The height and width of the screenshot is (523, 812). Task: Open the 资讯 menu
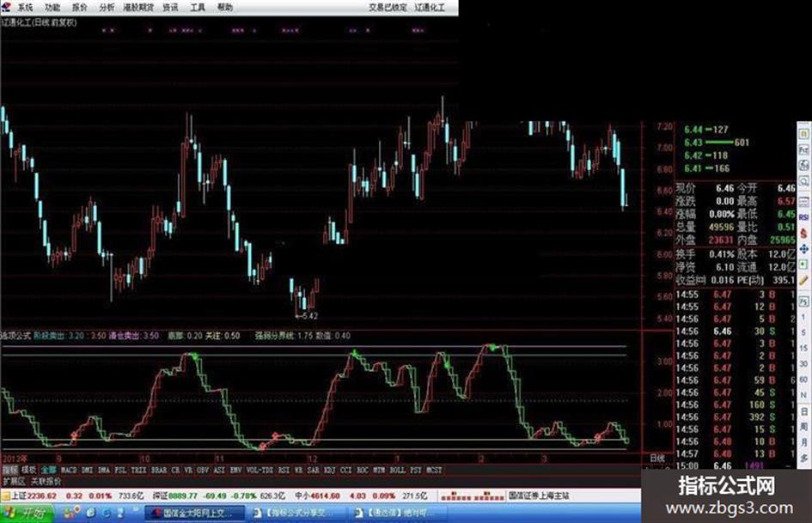pyautogui.click(x=170, y=7)
